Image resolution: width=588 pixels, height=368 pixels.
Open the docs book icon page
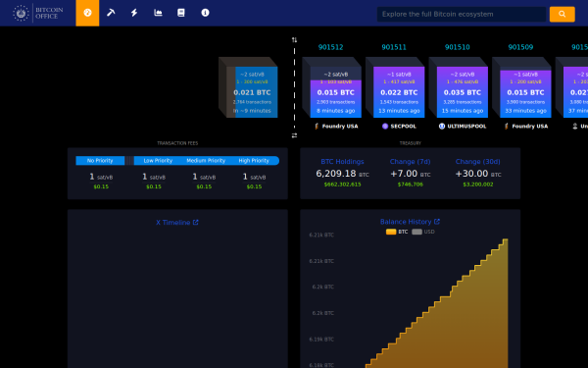[x=181, y=13]
